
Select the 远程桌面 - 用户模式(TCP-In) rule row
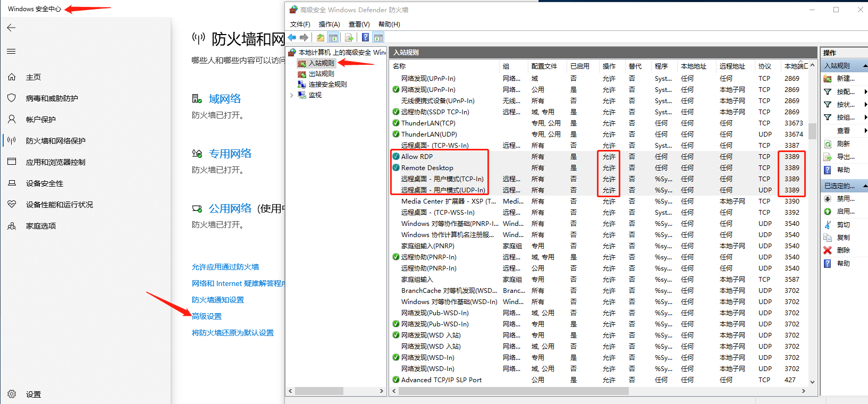pyautogui.click(x=600, y=179)
